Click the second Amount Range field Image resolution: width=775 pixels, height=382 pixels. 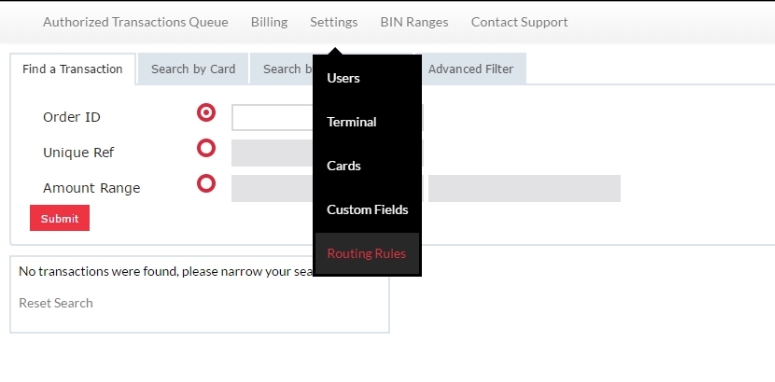tap(524, 188)
